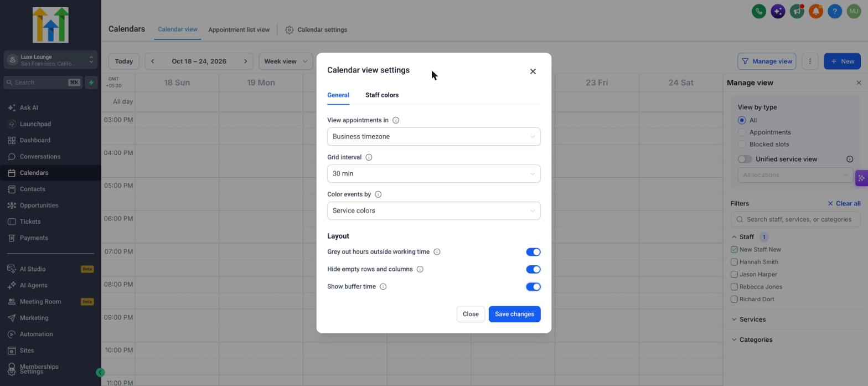The image size is (868, 386).
Task: Switch to the General tab
Action: point(338,95)
